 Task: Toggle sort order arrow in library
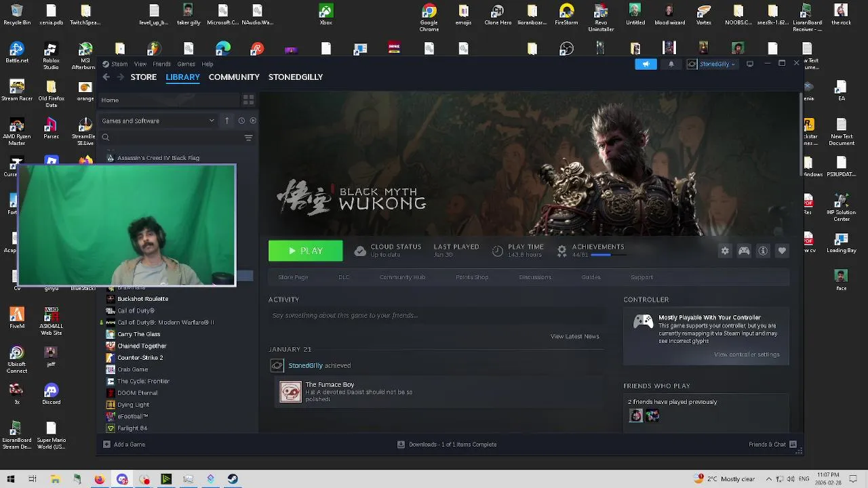pyautogui.click(x=227, y=121)
